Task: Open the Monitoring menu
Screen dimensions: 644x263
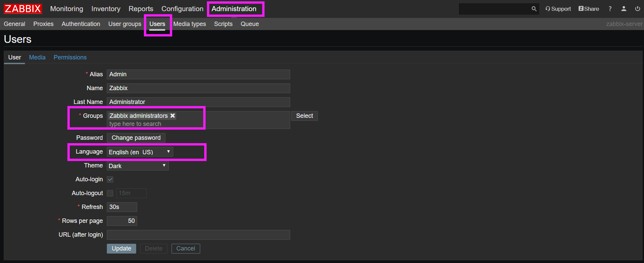Action: point(67,9)
